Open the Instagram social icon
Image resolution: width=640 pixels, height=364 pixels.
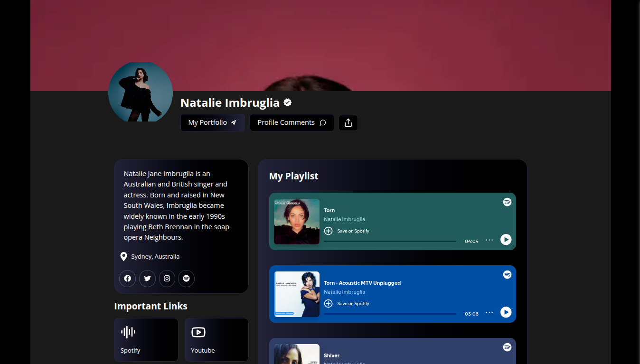pyautogui.click(x=167, y=279)
